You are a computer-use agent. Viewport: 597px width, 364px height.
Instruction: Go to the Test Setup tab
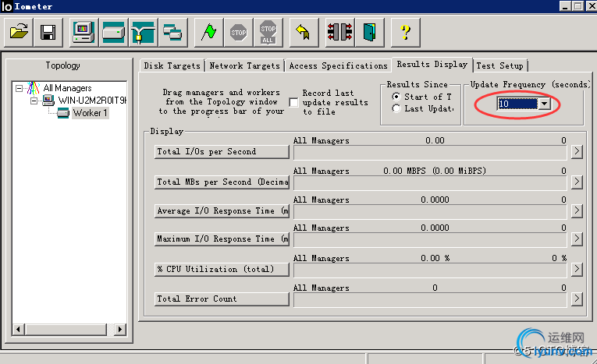tap(500, 65)
